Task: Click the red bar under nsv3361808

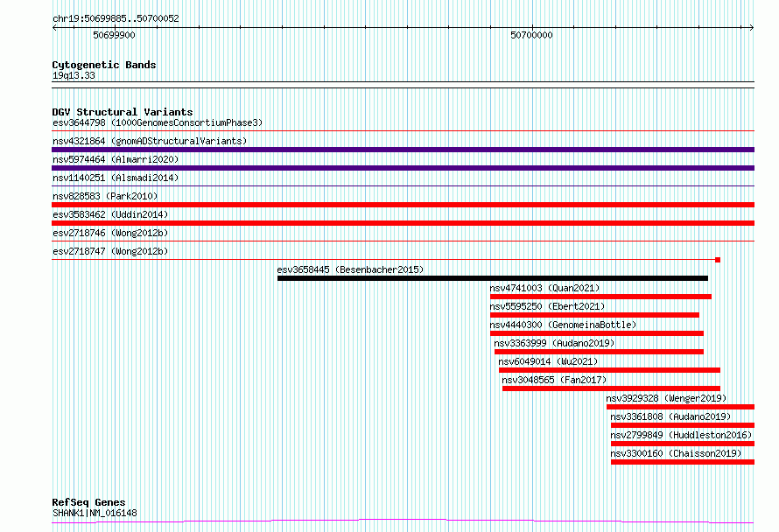Action: pyautogui.click(x=683, y=425)
